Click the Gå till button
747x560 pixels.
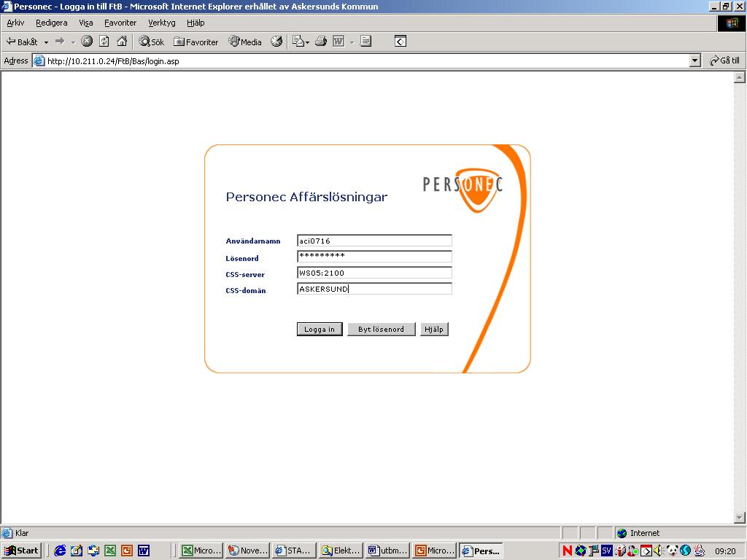pyautogui.click(x=724, y=61)
